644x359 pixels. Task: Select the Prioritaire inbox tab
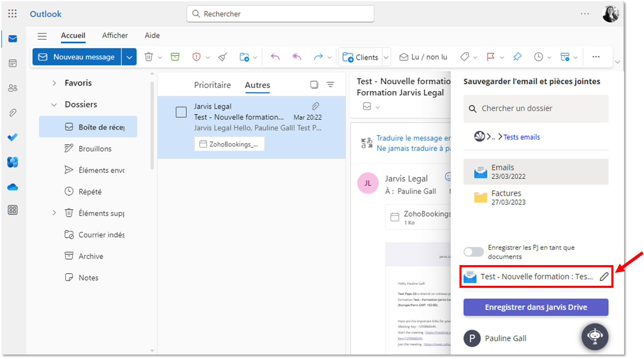[212, 85]
